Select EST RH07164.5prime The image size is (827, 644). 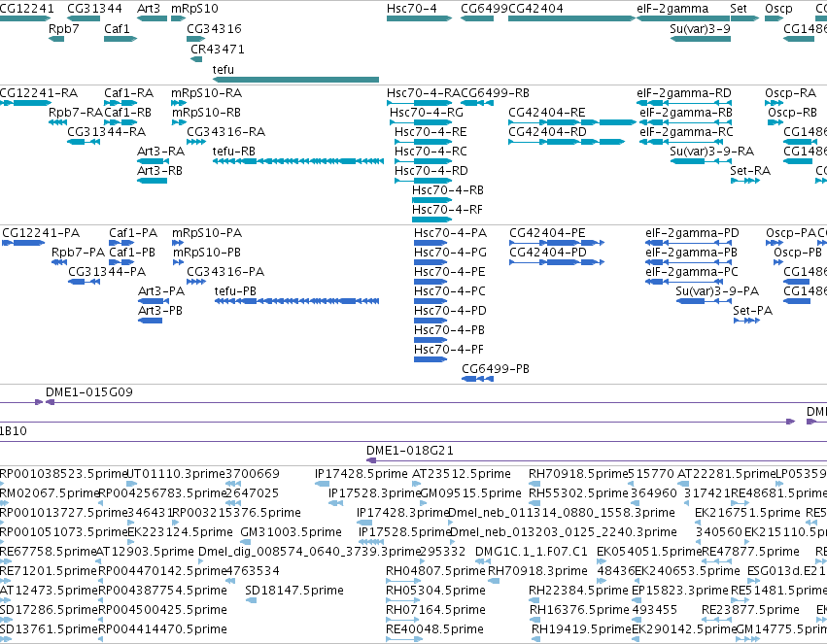click(403, 620)
